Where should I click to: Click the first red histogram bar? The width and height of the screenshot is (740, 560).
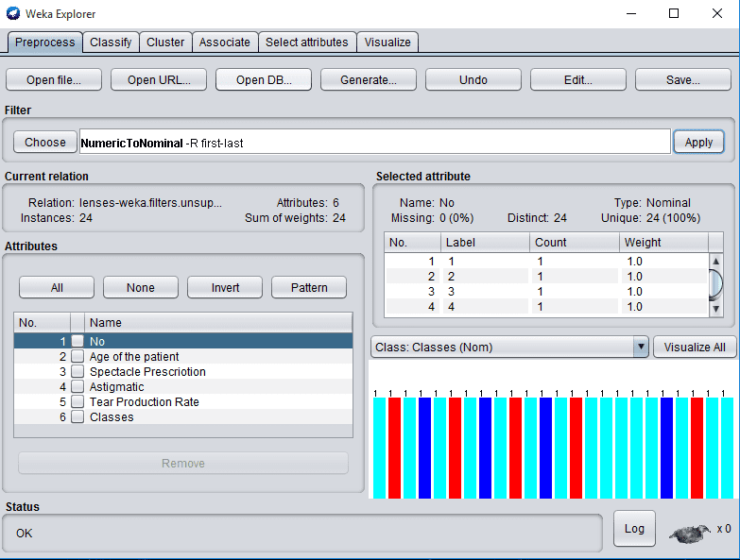(x=394, y=448)
